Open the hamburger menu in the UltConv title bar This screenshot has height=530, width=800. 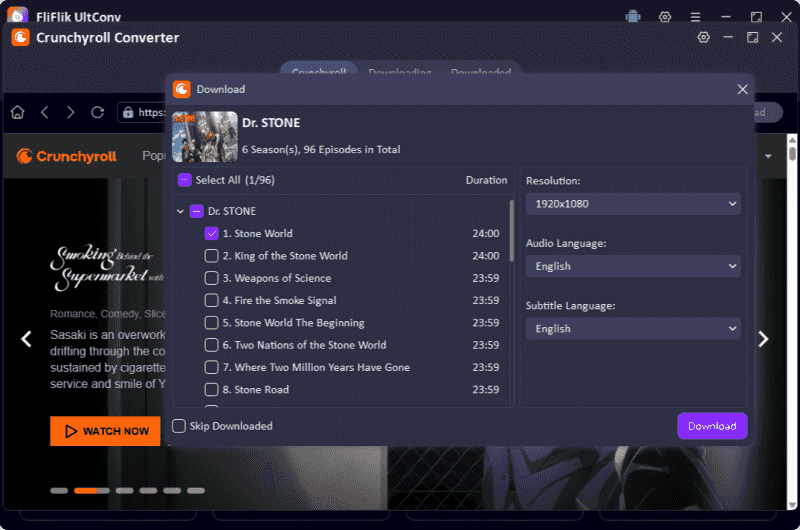coord(695,17)
